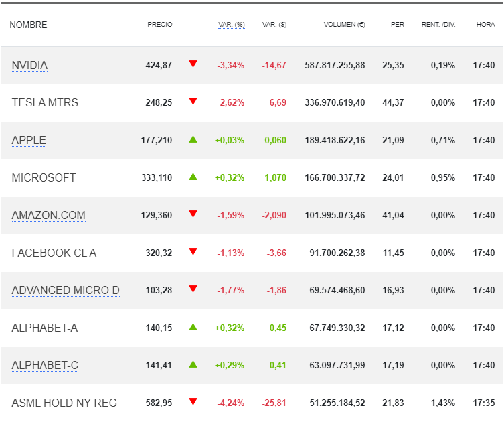504x426 pixels.
Task: Select ALPHABET-C price 141,41
Action: (159, 366)
